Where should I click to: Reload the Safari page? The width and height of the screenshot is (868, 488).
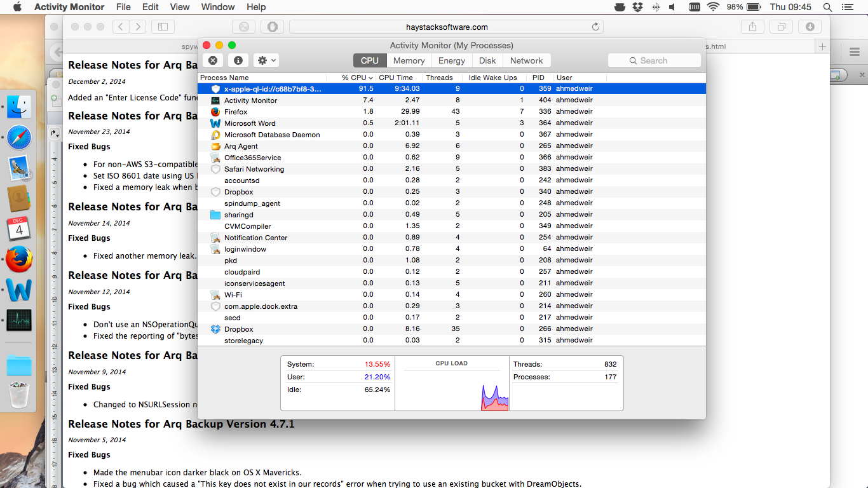tap(595, 27)
